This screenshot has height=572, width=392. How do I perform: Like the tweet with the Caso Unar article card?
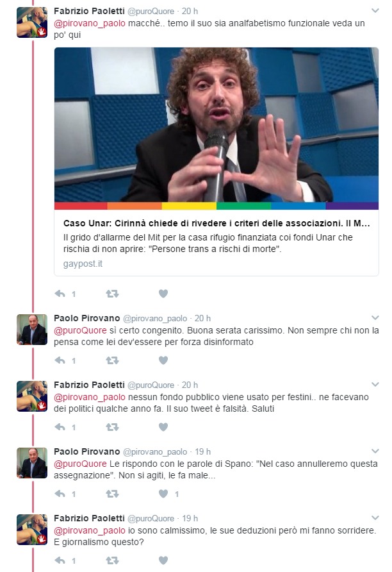pos(163,294)
